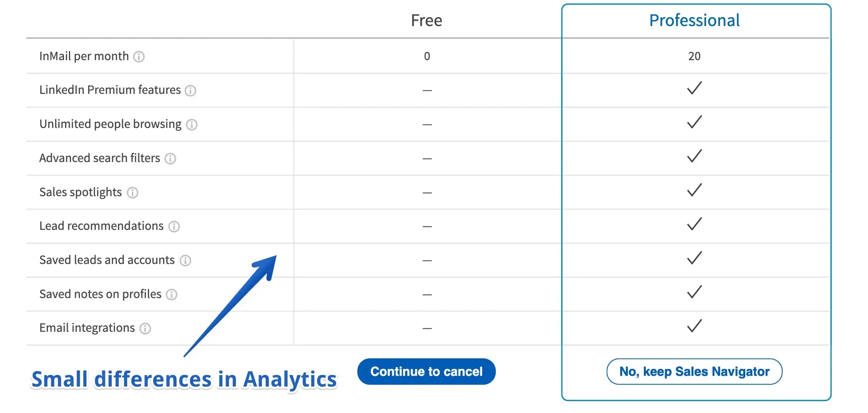The image size is (868, 413).
Task: Click the info icon beside LinkedIn Premium features
Action: coord(191,91)
